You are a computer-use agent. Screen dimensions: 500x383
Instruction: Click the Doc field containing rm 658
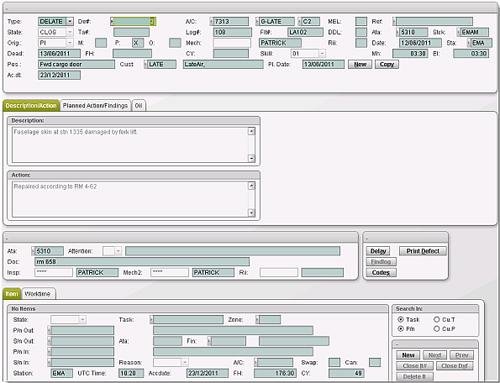pyautogui.click(x=142, y=262)
